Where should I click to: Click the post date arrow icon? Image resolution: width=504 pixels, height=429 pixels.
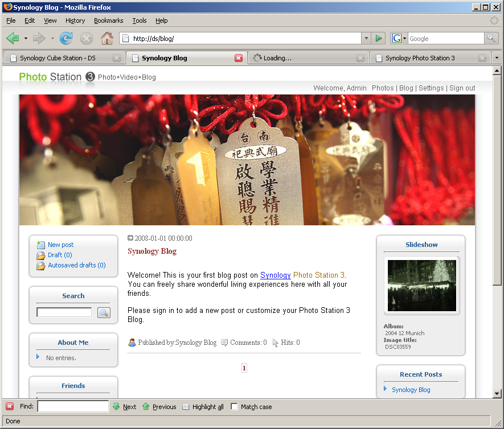pos(130,238)
